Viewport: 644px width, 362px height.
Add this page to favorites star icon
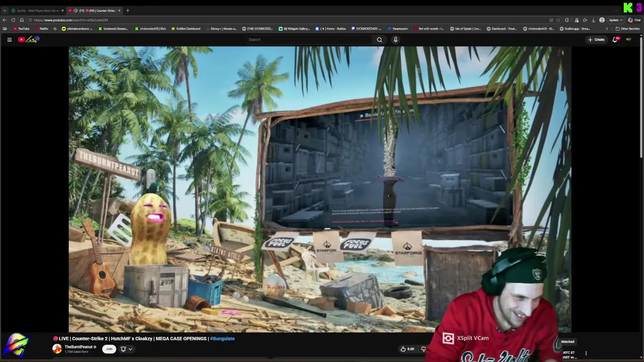558,20
